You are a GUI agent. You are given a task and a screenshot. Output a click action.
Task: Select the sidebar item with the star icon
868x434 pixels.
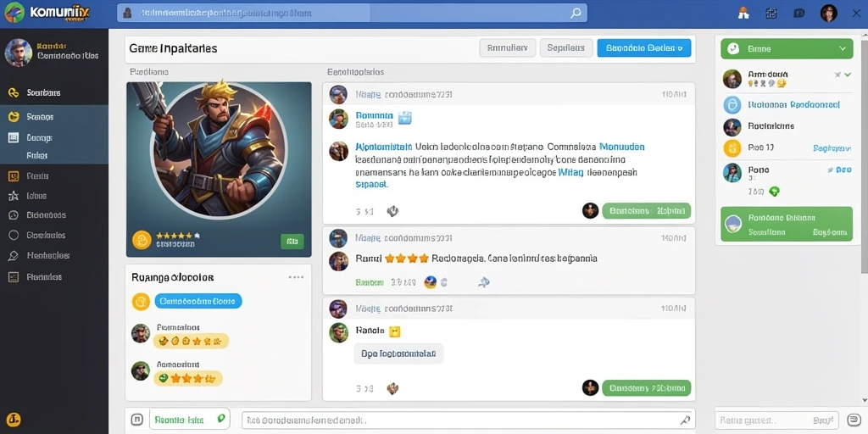click(x=54, y=196)
